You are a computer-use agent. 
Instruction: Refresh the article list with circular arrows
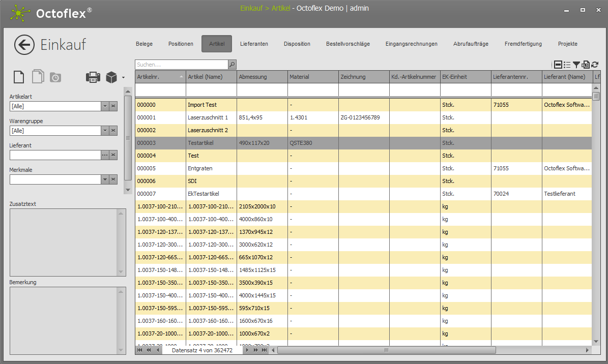595,65
